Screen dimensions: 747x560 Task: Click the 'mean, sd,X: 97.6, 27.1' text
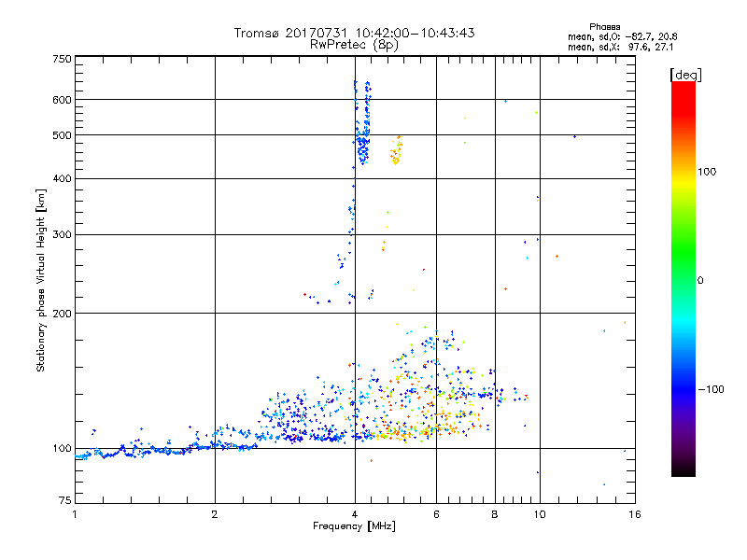point(620,48)
